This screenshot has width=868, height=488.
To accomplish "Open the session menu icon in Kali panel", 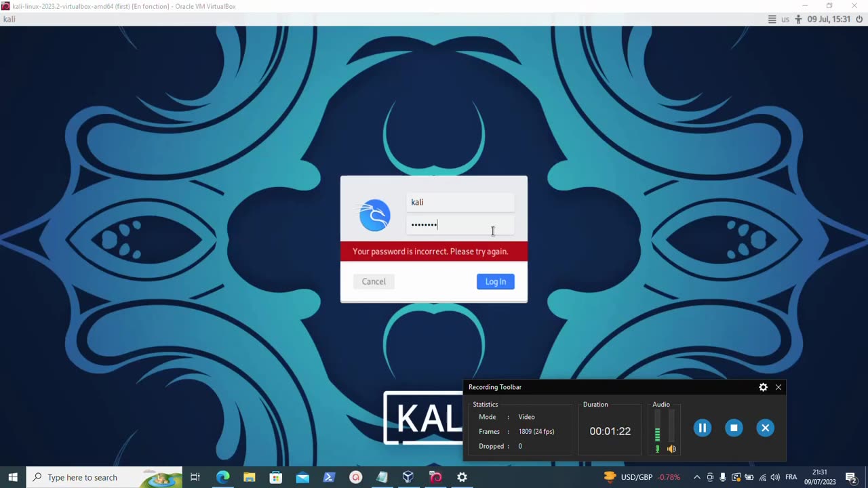I will tap(772, 19).
